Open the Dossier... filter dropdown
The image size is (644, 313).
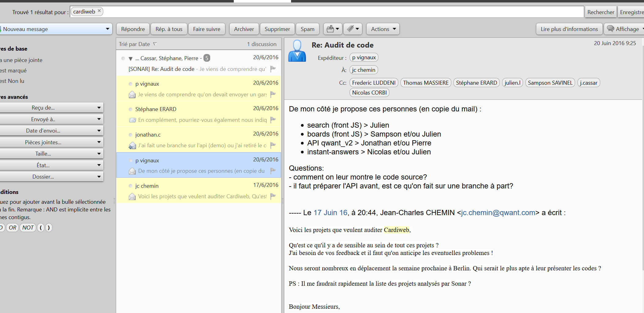click(x=51, y=177)
